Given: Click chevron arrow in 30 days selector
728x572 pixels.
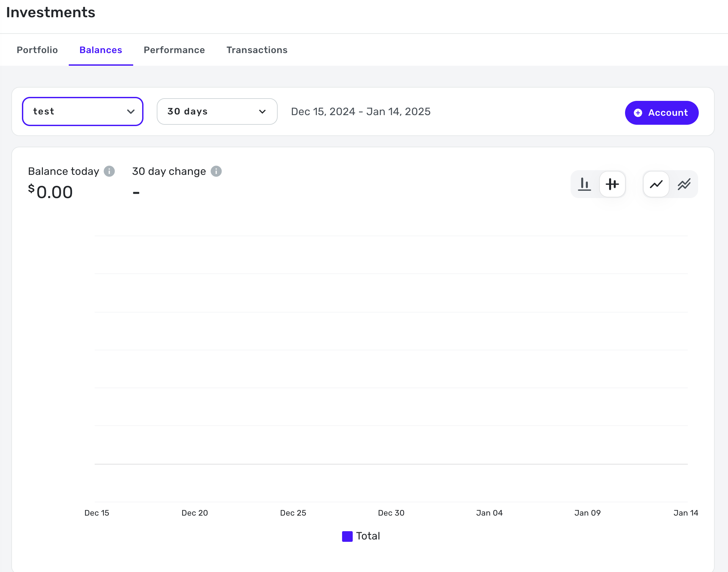Looking at the screenshot, I should pyautogui.click(x=262, y=111).
